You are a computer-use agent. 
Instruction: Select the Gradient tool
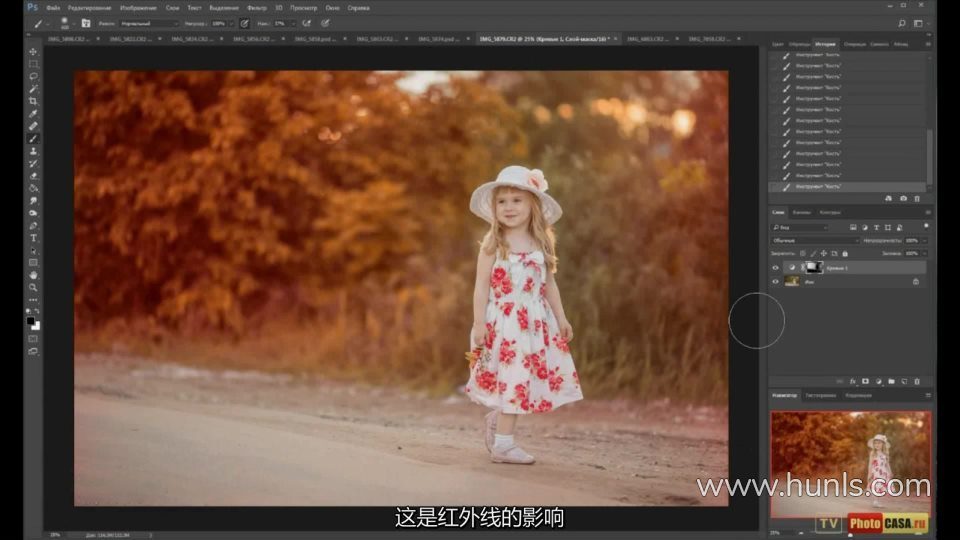point(33,189)
